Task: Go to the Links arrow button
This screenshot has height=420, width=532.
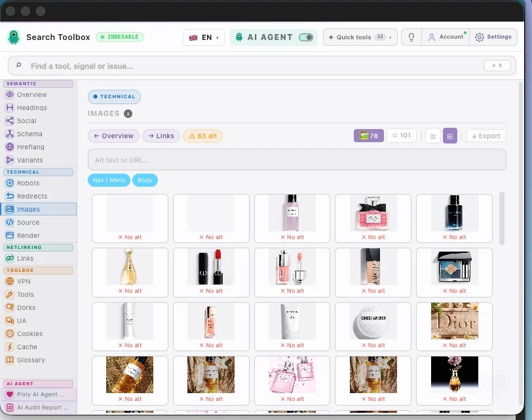Action: [x=161, y=136]
